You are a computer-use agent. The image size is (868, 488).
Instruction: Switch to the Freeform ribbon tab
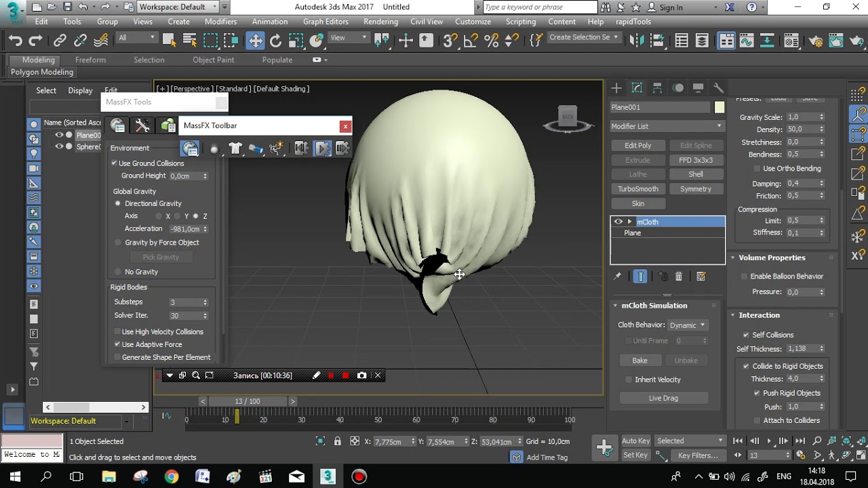[x=90, y=60]
